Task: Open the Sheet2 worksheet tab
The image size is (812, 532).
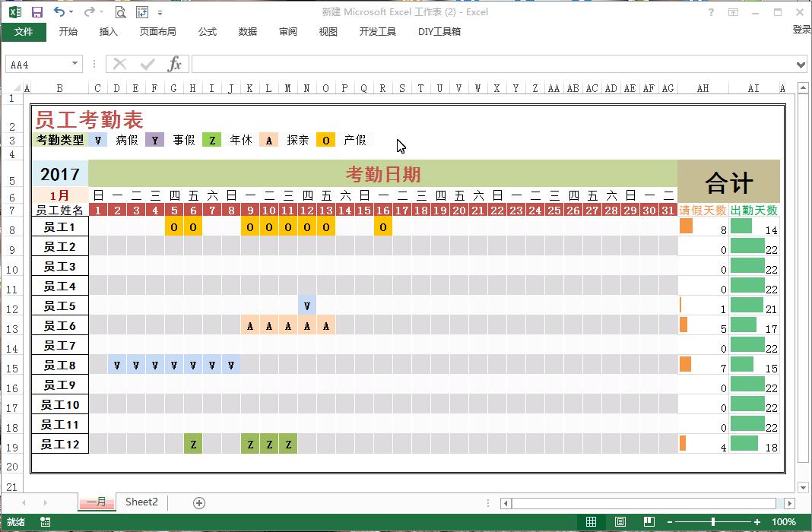Action: coord(141,502)
